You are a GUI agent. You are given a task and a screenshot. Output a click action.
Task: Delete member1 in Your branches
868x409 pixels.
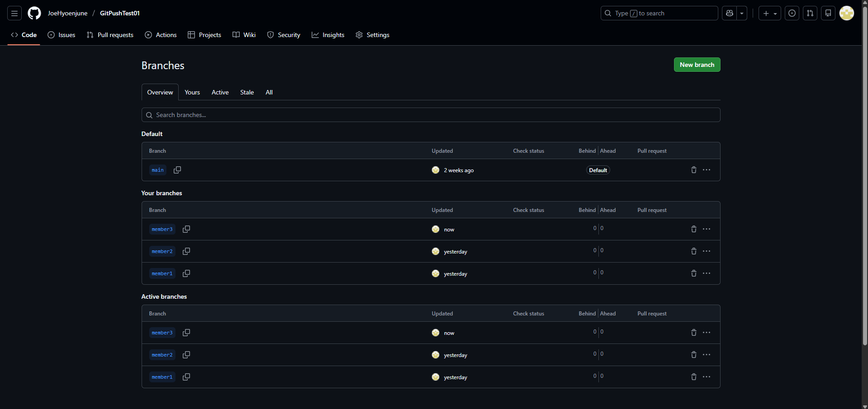(694, 273)
